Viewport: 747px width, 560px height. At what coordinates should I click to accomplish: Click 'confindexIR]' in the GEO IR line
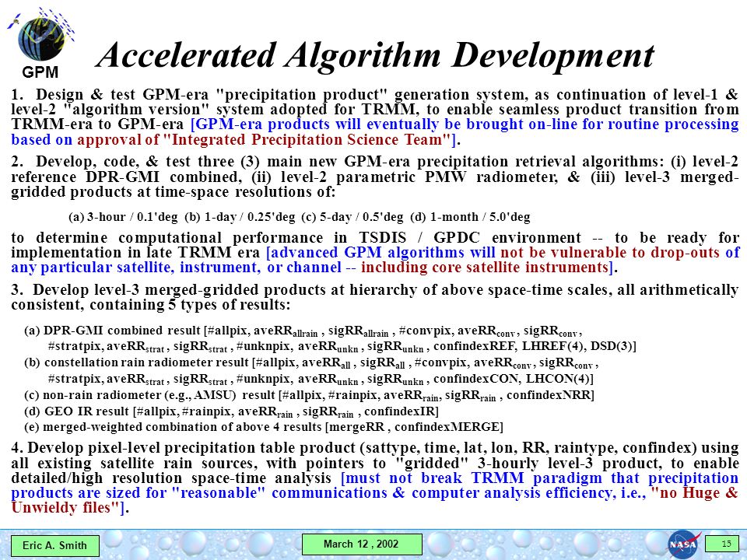402,411
